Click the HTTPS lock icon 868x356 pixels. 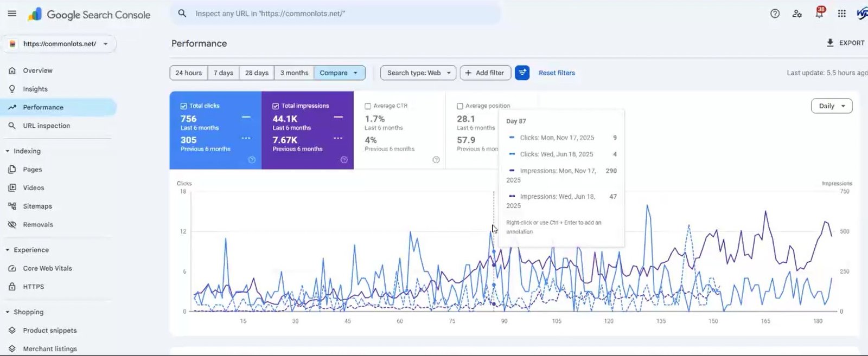[12, 287]
